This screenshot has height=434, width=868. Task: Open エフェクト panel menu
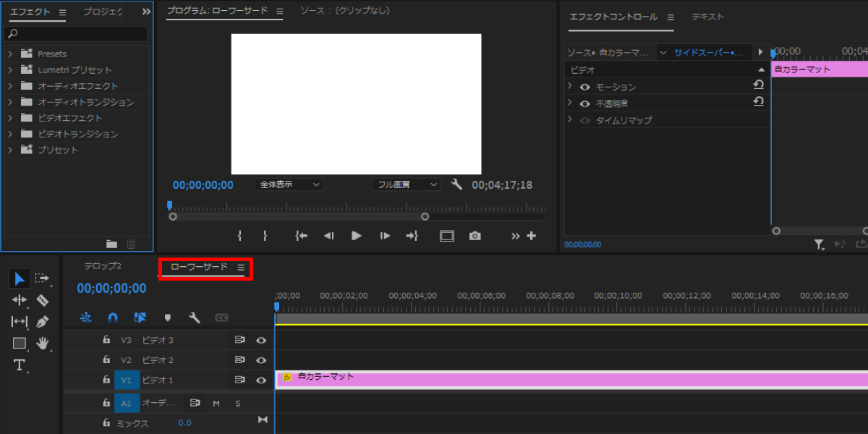coord(62,12)
